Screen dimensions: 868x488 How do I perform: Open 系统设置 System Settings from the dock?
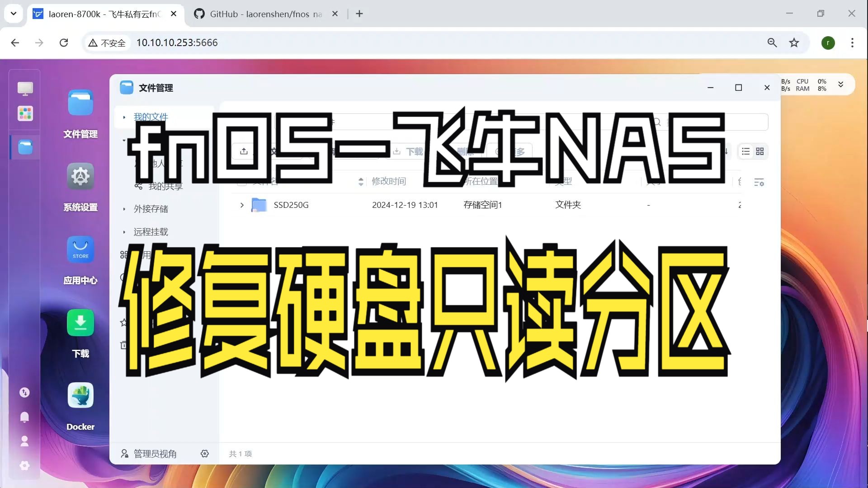pos(80,176)
